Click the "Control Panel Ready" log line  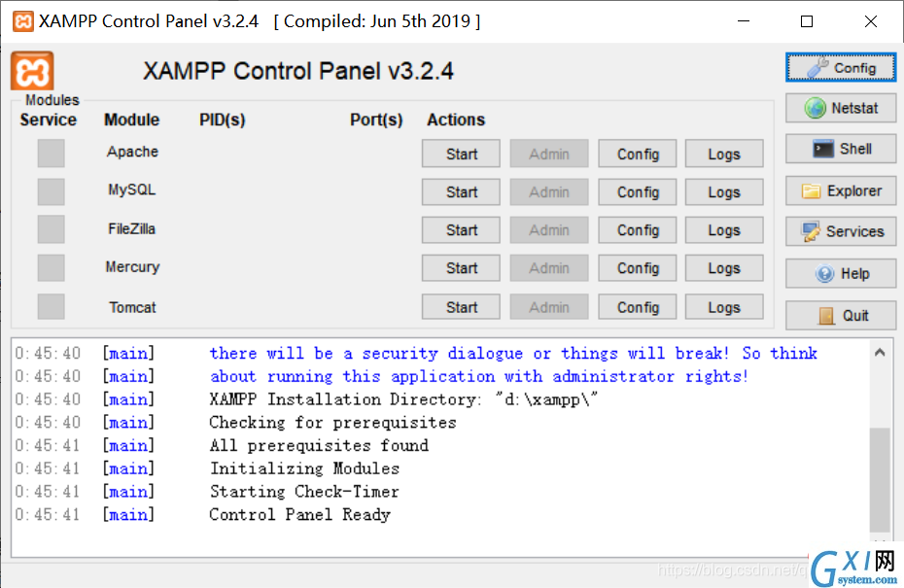[299, 514]
